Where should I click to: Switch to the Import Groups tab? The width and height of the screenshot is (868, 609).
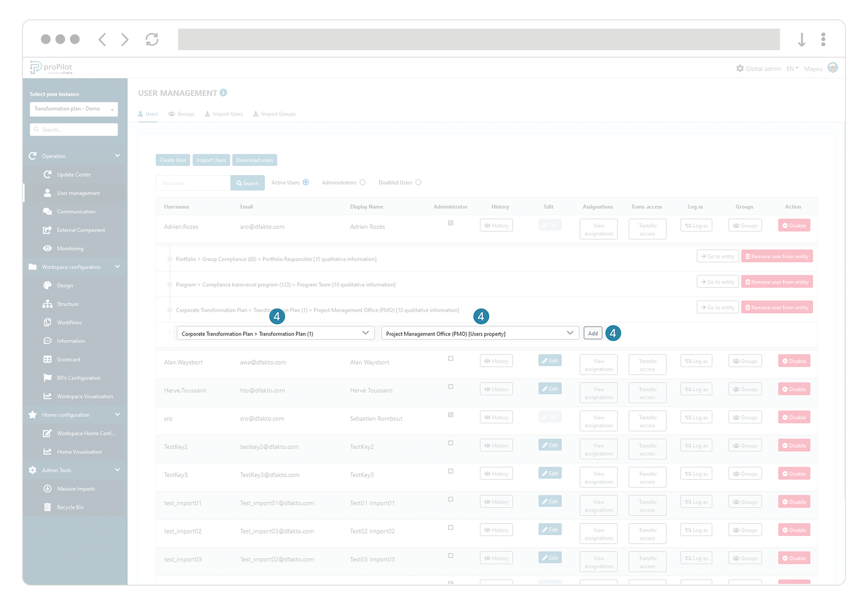click(x=274, y=114)
